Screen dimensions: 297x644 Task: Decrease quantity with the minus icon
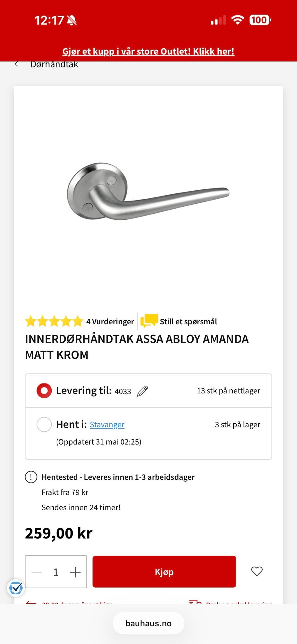37,572
